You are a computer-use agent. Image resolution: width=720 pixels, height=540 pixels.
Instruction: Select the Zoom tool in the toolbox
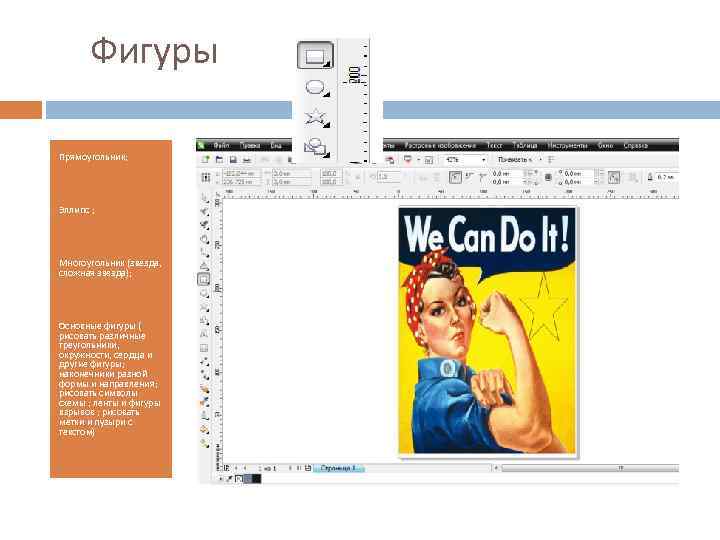[x=204, y=239]
